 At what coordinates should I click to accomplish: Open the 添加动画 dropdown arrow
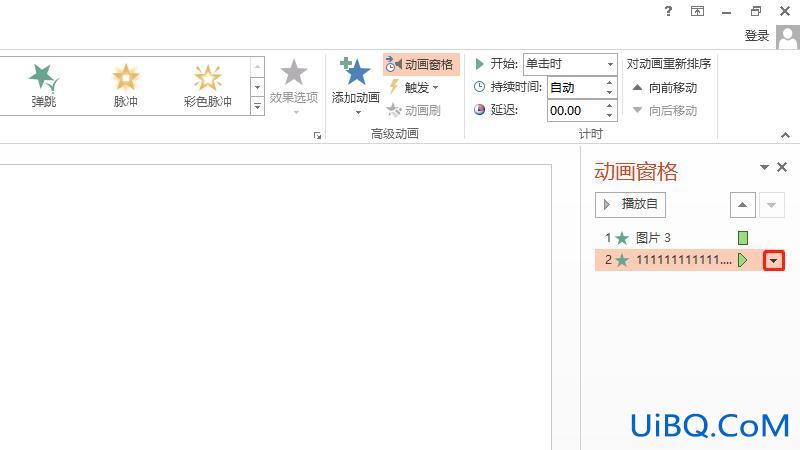(358, 112)
